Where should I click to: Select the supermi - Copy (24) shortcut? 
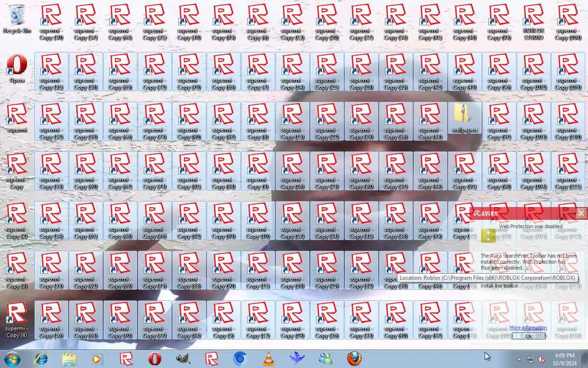pyautogui.click(x=327, y=220)
